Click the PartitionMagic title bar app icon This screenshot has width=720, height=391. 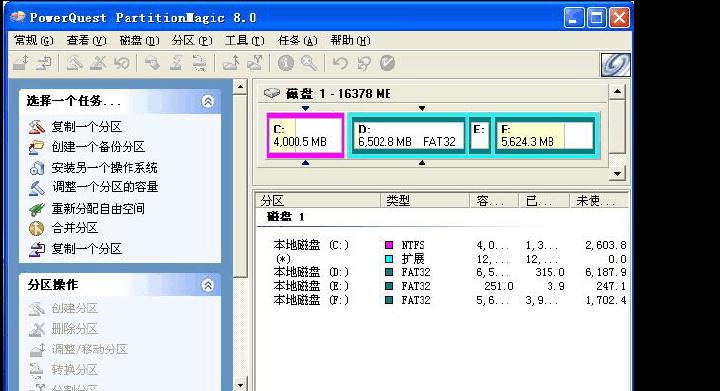[17, 17]
